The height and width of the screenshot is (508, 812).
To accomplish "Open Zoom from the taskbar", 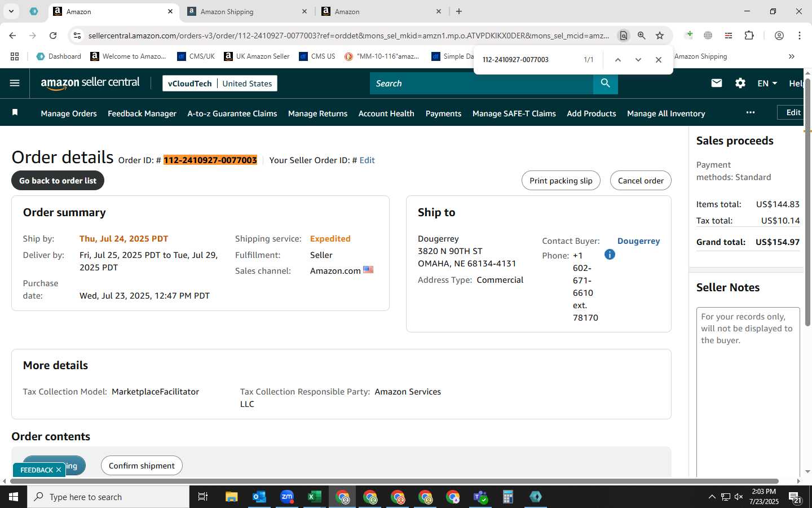I will 286,497.
